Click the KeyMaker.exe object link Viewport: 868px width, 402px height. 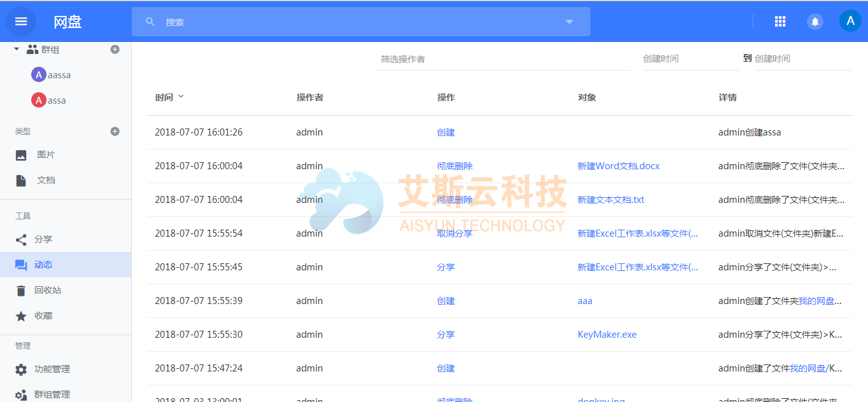click(606, 335)
